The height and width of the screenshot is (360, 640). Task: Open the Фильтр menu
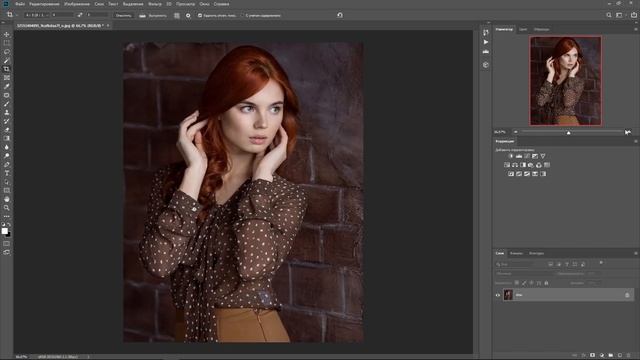coord(155,4)
